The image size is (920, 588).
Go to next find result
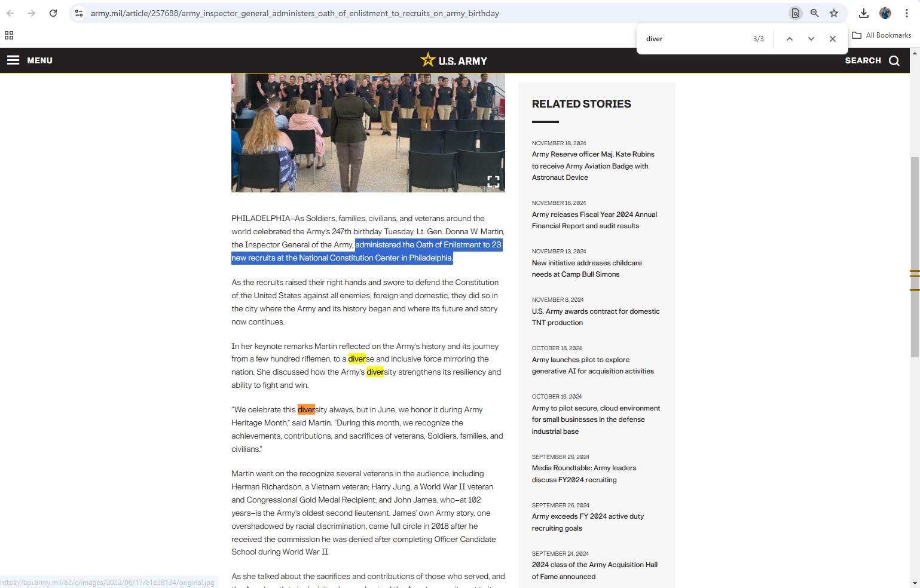811,39
